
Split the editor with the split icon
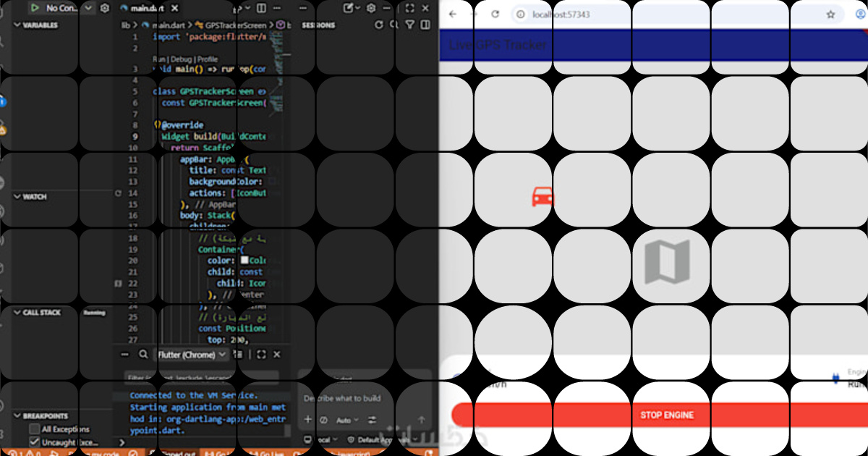point(261,8)
